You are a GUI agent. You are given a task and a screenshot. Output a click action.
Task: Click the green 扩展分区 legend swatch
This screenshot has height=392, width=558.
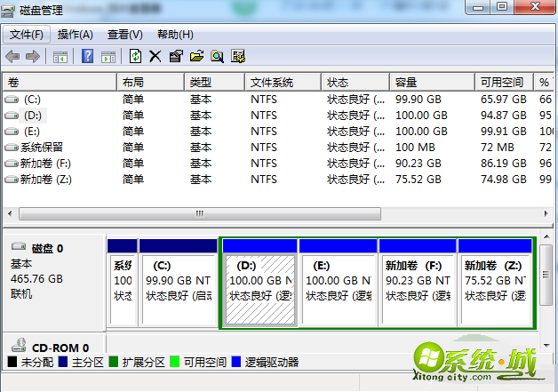pos(114,362)
